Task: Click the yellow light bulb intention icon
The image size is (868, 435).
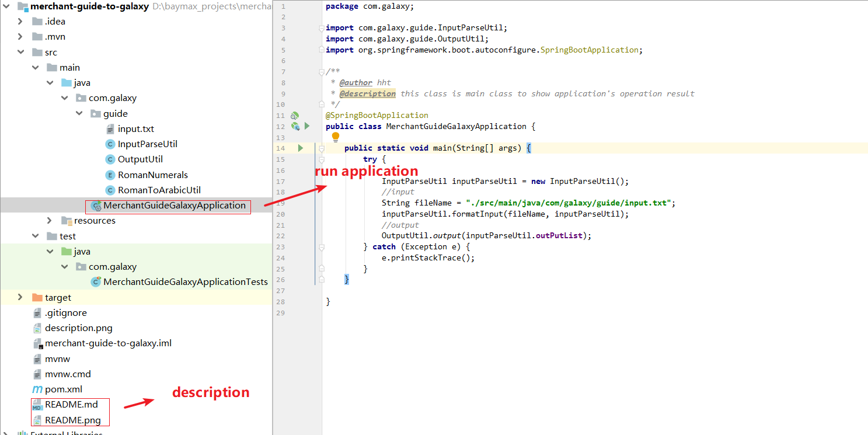Action: coord(336,137)
